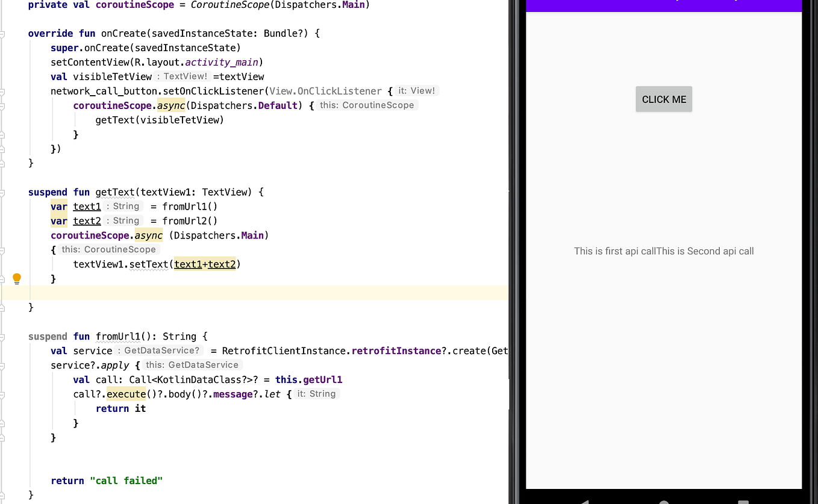Click the ': GetDataService?' type hint
Viewport: 818px width, 504px height.
(x=159, y=350)
